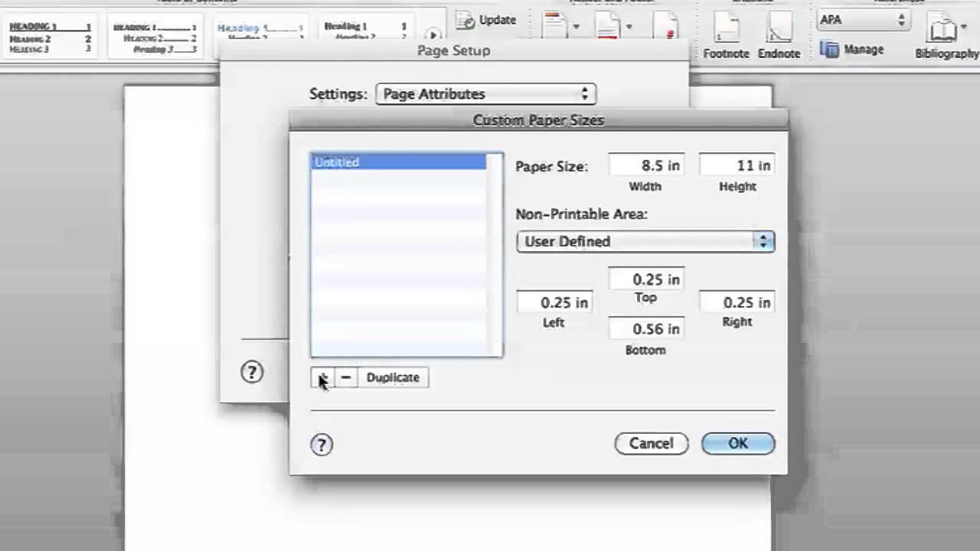Open the APA citation style dropdown
Screen dimensions: 980x551
point(864,20)
